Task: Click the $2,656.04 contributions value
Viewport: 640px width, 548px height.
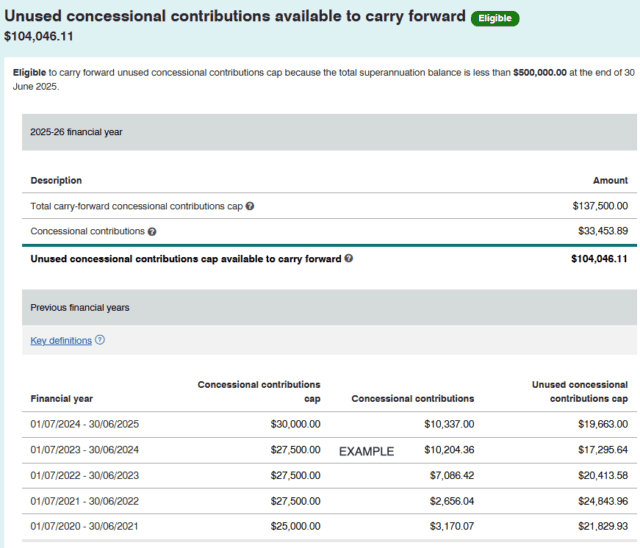Action: pos(452,501)
